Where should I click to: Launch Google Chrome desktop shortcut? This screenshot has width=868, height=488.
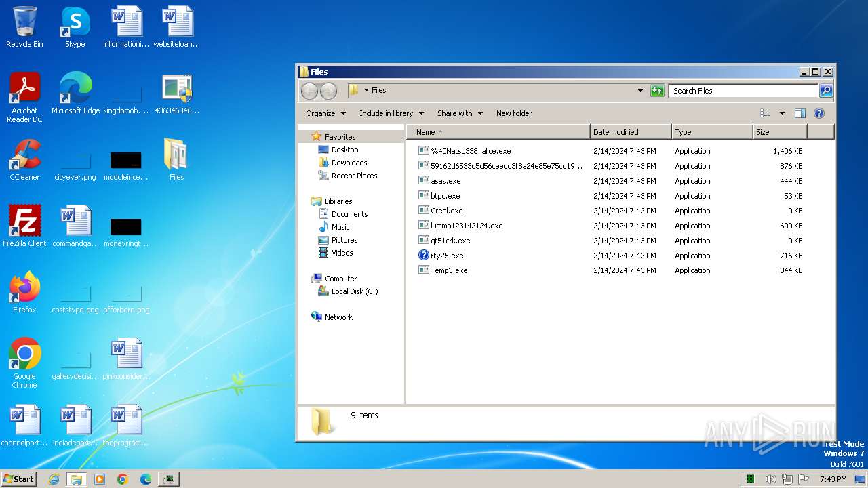(24, 363)
